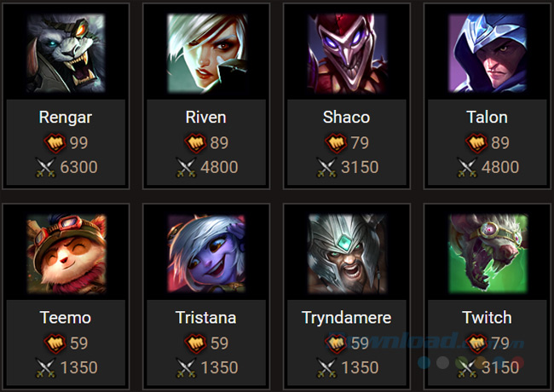
Task: Click the crossed swords icon beside Tryndamere's 1350
Action: (x=326, y=367)
